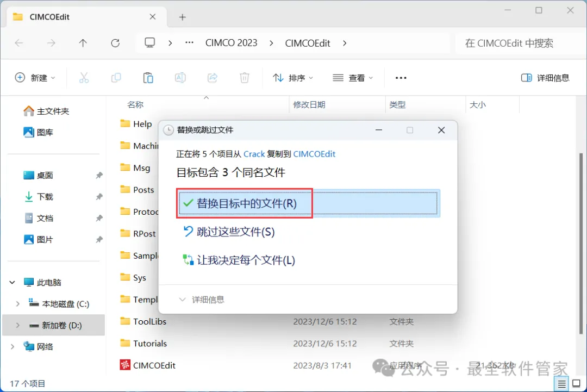Expand 新加卷 (D:) tree node
587x392 pixels.
click(x=17, y=325)
